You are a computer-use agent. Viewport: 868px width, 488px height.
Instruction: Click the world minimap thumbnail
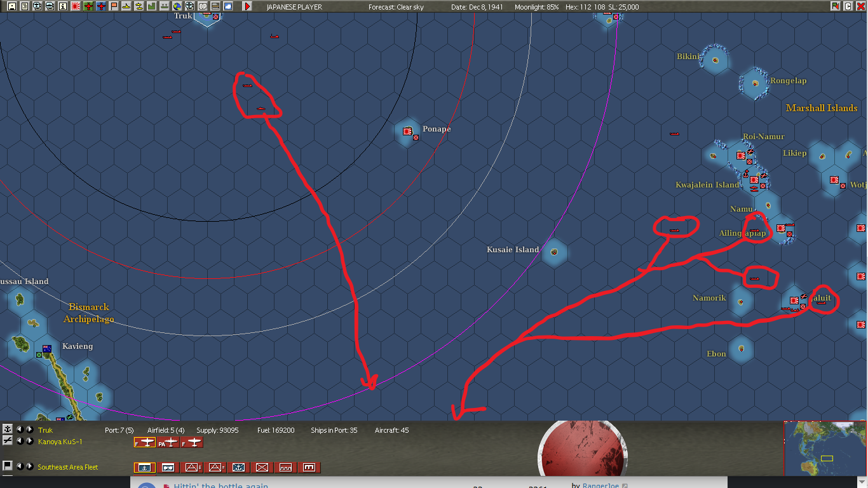(826, 447)
